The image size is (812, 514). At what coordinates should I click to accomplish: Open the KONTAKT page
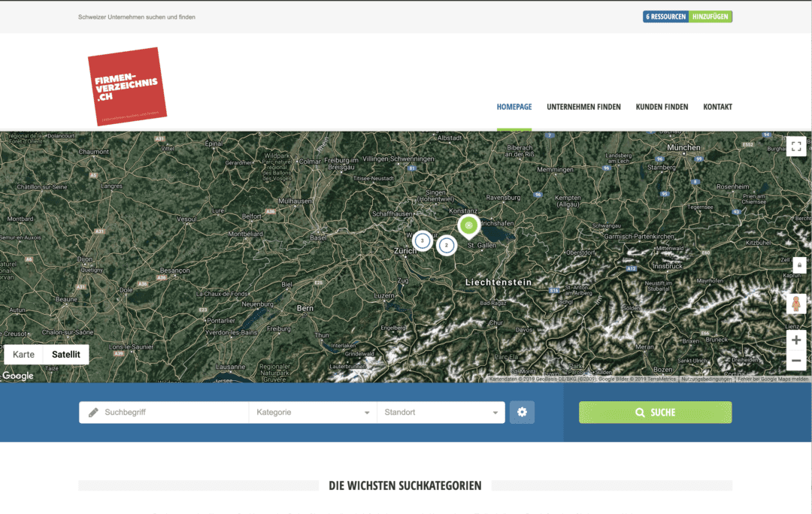click(717, 107)
